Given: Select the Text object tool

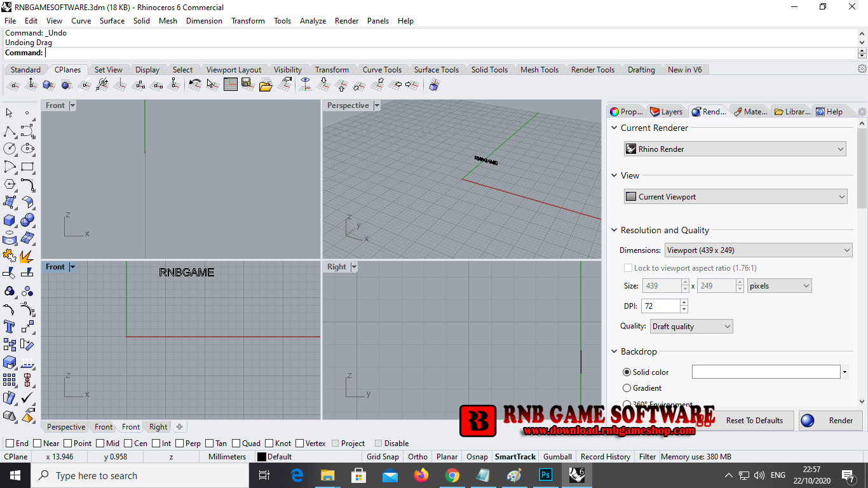Looking at the screenshot, I should pos(10,327).
